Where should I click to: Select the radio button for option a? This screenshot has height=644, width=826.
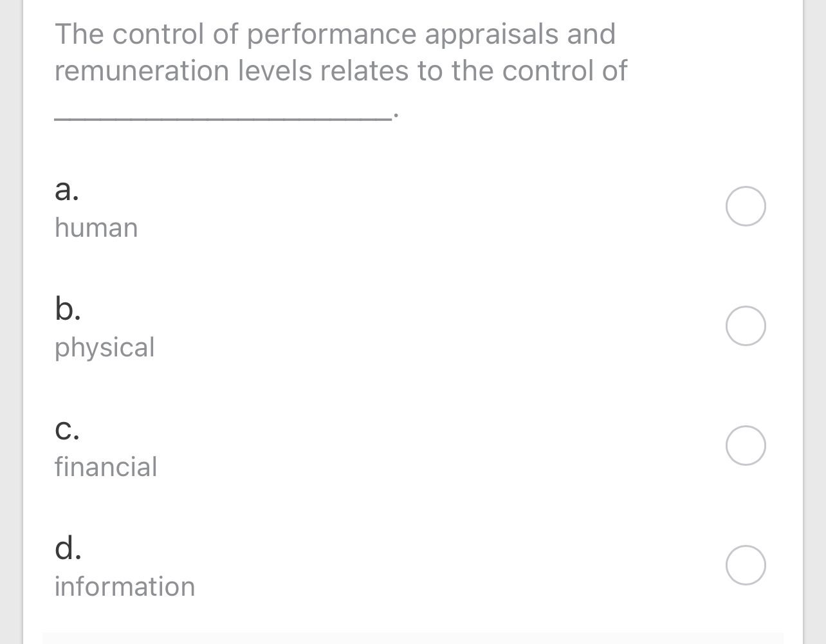pos(745,206)
